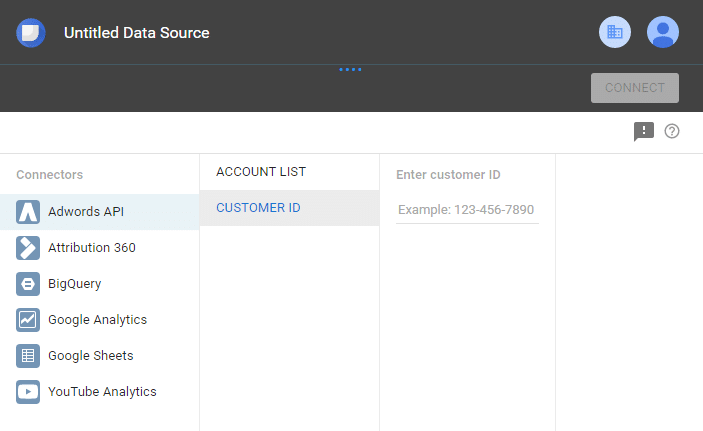The image size is (703, 431).
Task: Choose the Google Sheets connector label
Action: click(x=90, y=356)
